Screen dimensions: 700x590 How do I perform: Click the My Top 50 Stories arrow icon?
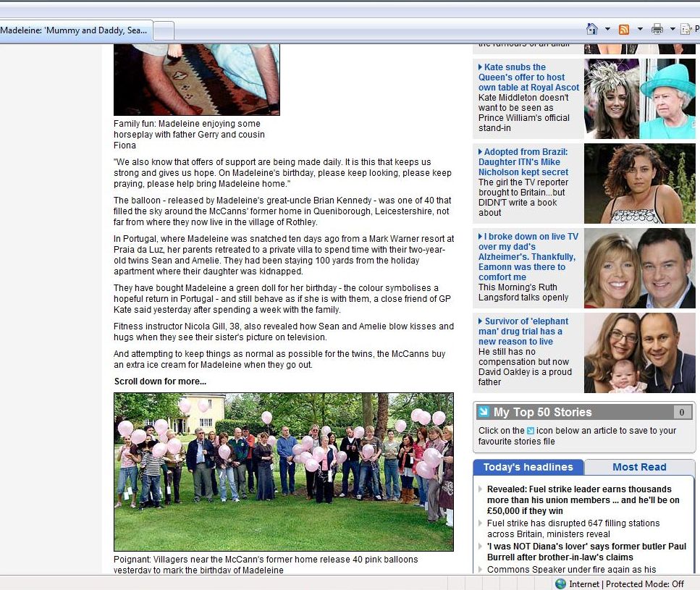(483, 413)
